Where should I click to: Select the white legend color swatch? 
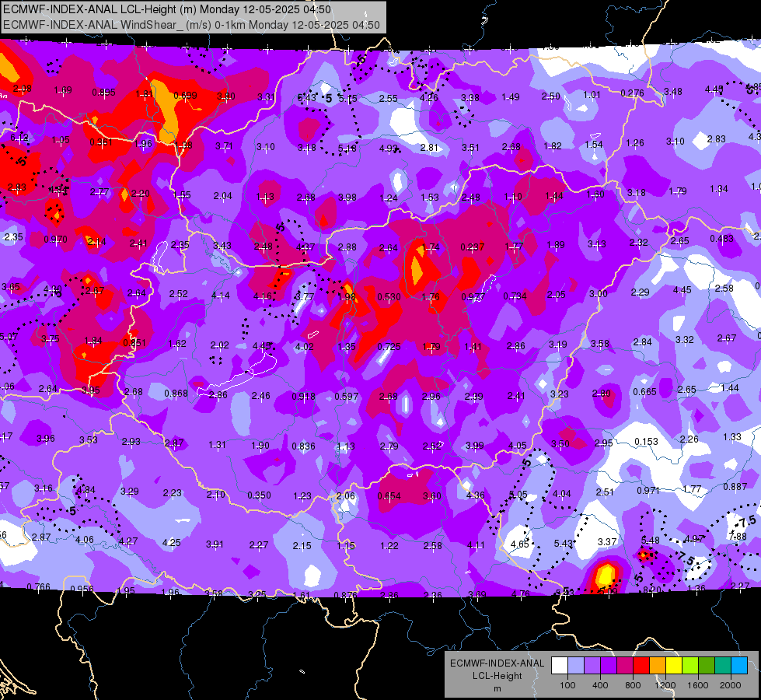[560, 666]
